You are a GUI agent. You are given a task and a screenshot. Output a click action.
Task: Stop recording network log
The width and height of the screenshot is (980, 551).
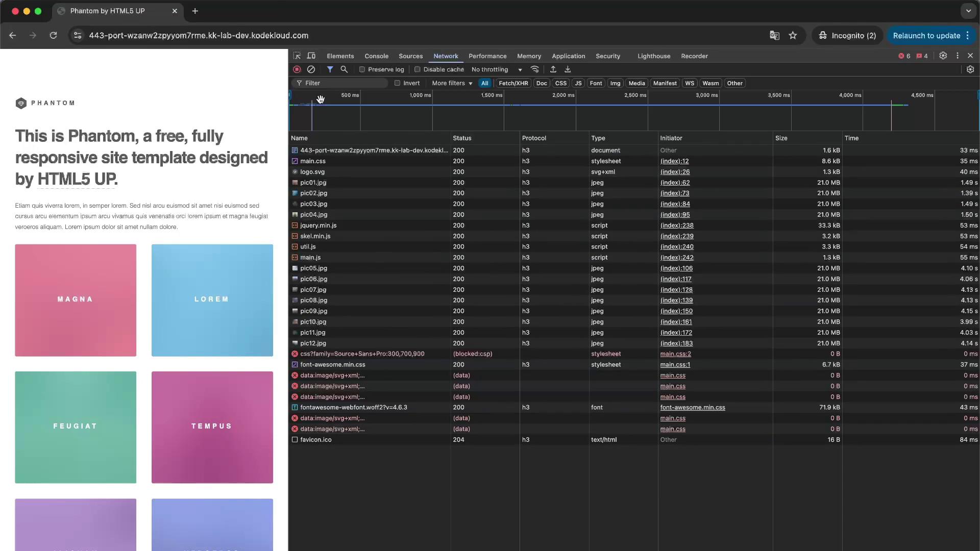pos(297,69)
